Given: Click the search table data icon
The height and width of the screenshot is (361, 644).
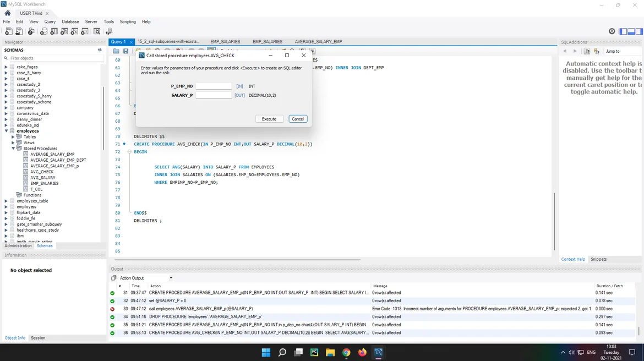Looking at the screenshot, I should 97,31.
